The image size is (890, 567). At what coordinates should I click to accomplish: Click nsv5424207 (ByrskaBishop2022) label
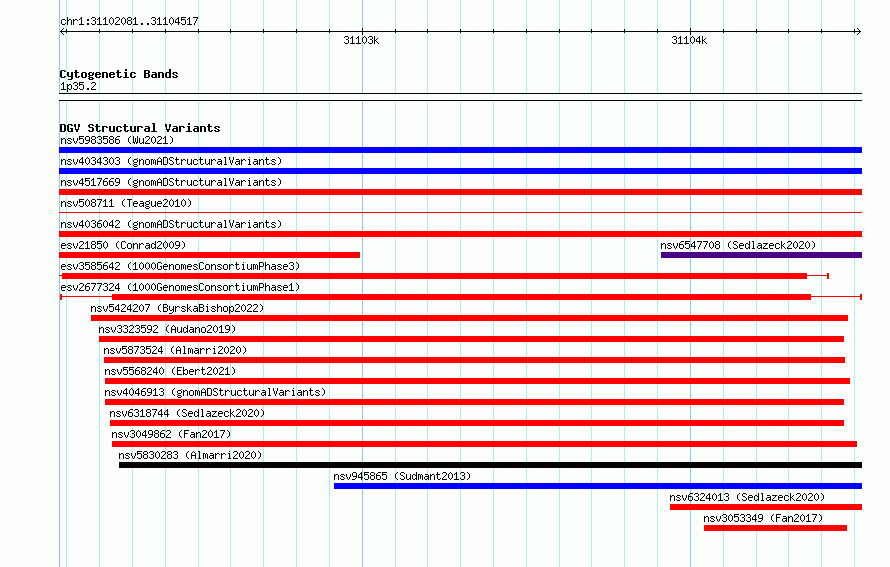tap(177, 308)
